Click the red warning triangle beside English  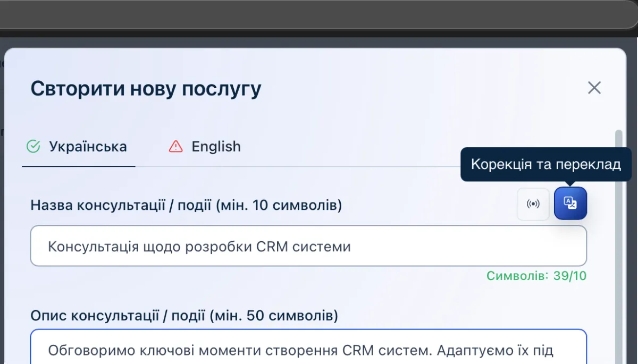pyautogui.click(x=175, y=147)
